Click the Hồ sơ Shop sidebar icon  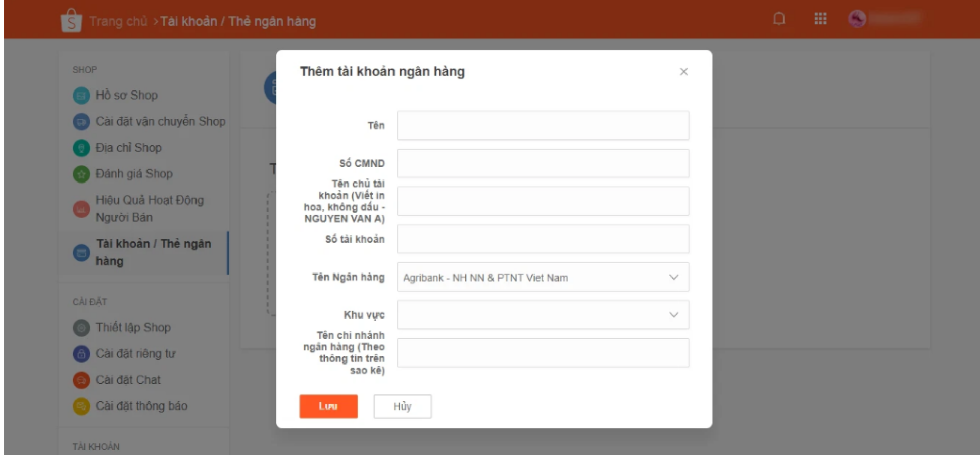coord(81,96)
